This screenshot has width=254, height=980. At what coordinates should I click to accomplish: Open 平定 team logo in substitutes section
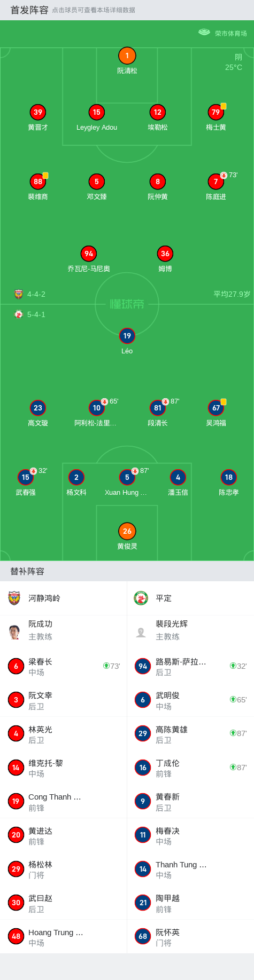(141, 598)
